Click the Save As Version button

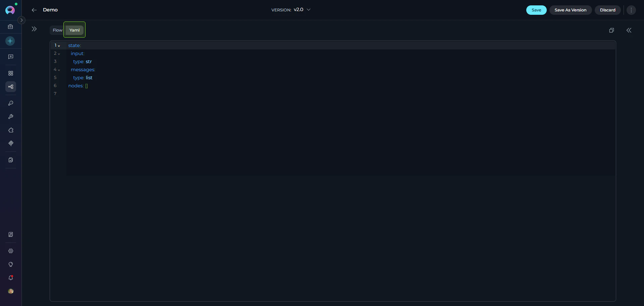tap(571, 10)
